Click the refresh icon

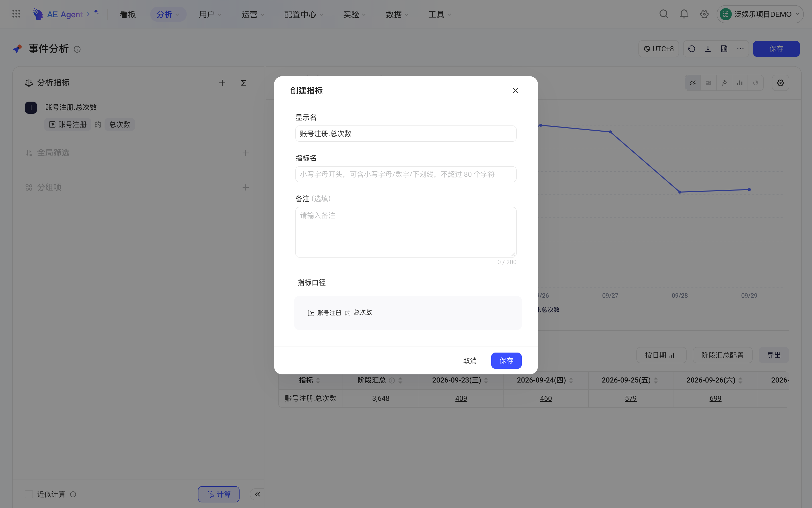pos(691,49)
